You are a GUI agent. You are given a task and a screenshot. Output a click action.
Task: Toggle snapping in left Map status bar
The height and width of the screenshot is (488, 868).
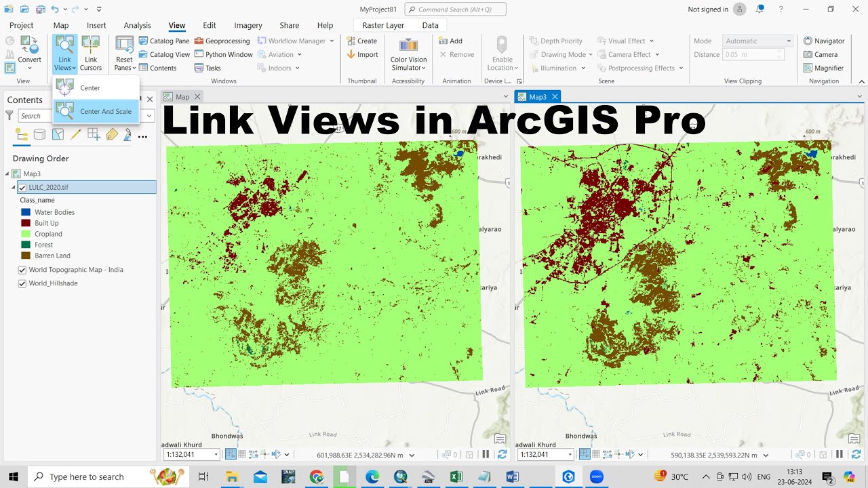231,455
